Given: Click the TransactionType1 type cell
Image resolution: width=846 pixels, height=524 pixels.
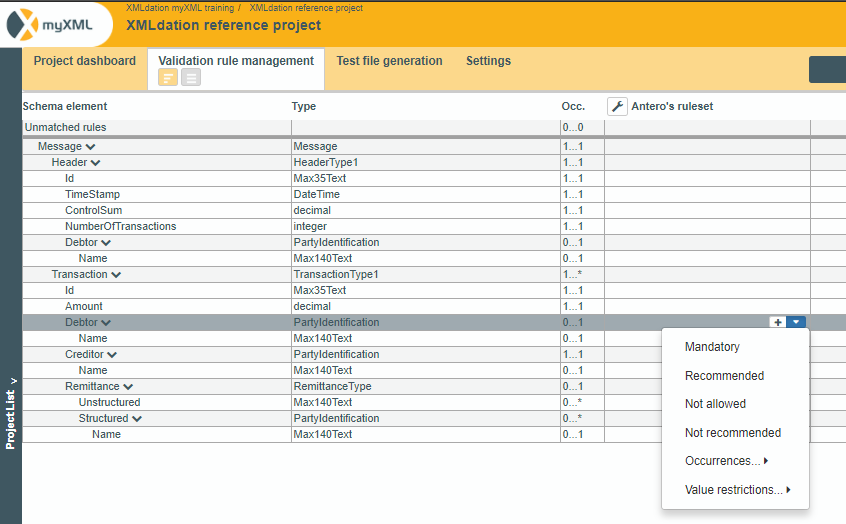Looking at the screenshot, I should click(x=426, y=274).
